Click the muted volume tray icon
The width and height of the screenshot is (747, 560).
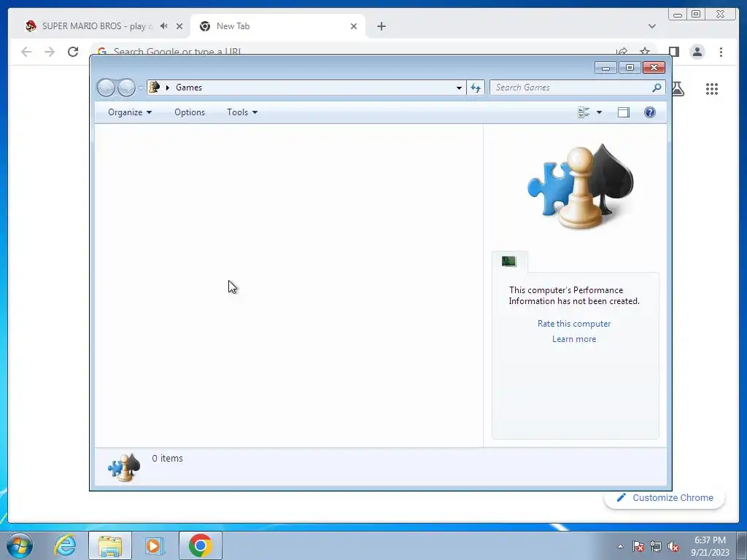(x=673, y=546)
